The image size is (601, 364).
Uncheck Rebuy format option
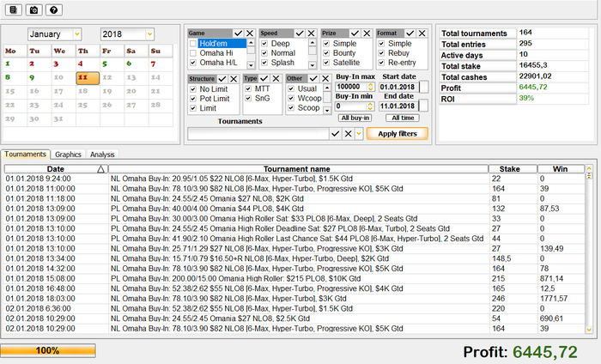[381, 53]
